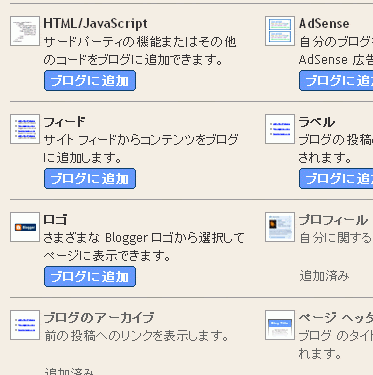The height and width of the screenshot is (375, 373).
Task: Select the フィード gadget list icon
Action: coord(25,129)
